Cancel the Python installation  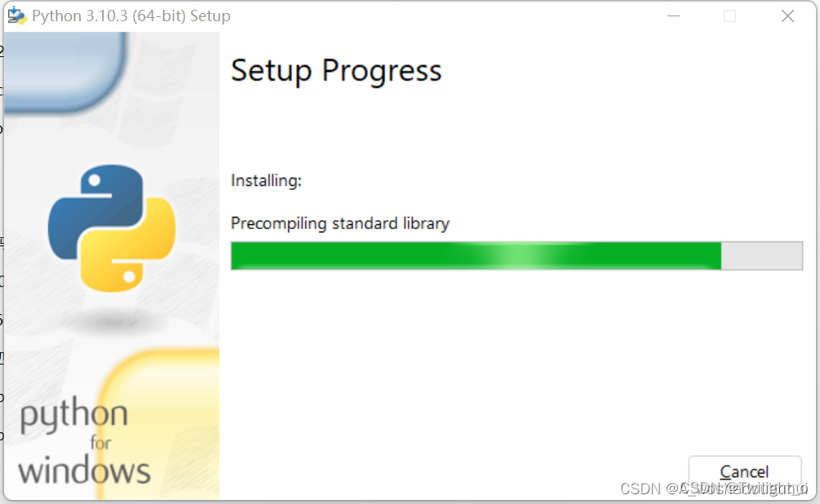tap(745, 472)
